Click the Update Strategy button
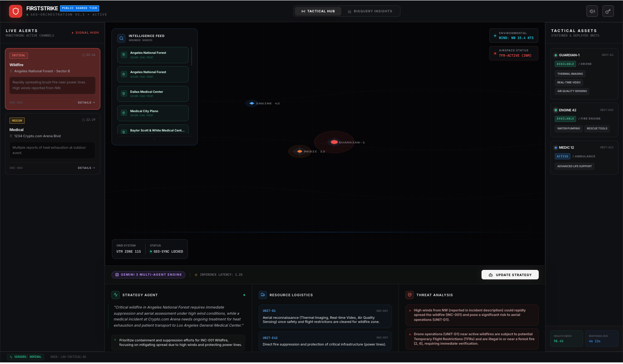 tap(510, 275)
